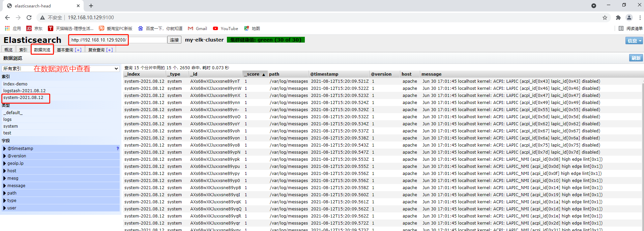The height and width of the screenshot is (231, 644).
Task: Open Chrome three-dot menu
Action: (640, 18)
